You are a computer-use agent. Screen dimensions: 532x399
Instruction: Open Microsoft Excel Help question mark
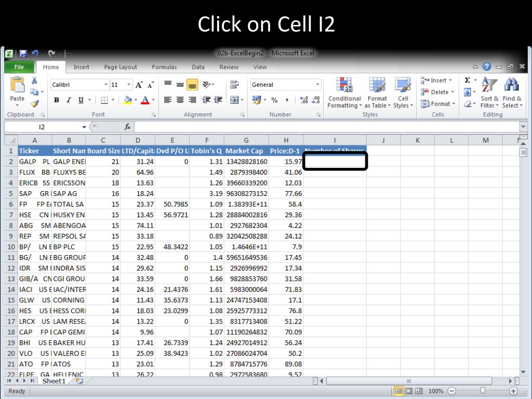[486, 66]
